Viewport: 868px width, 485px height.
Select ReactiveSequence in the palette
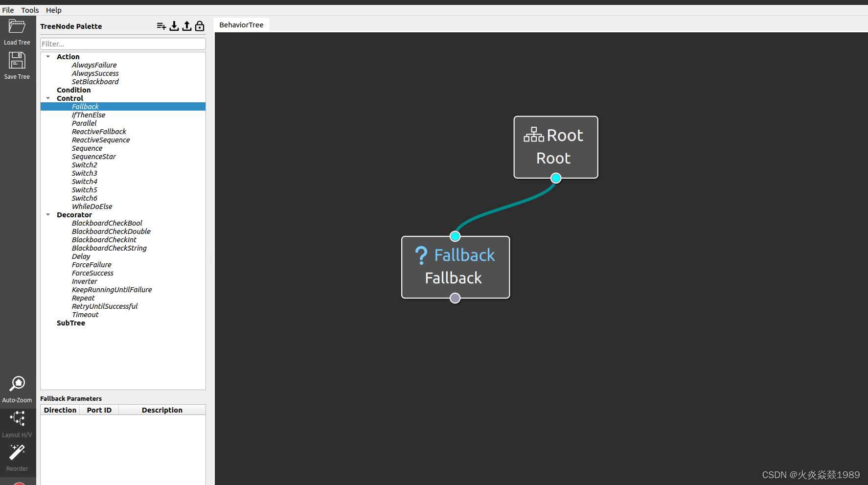tap(101, 140)
